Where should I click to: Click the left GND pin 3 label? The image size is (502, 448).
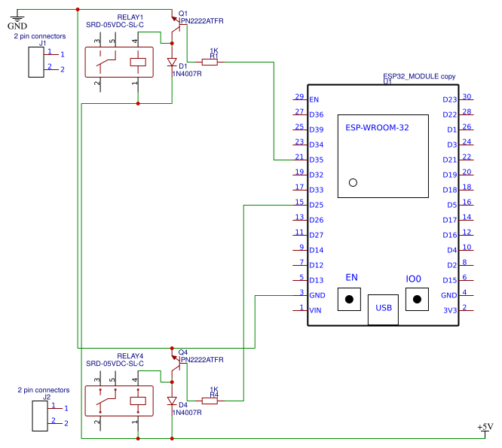coord(317,295)
